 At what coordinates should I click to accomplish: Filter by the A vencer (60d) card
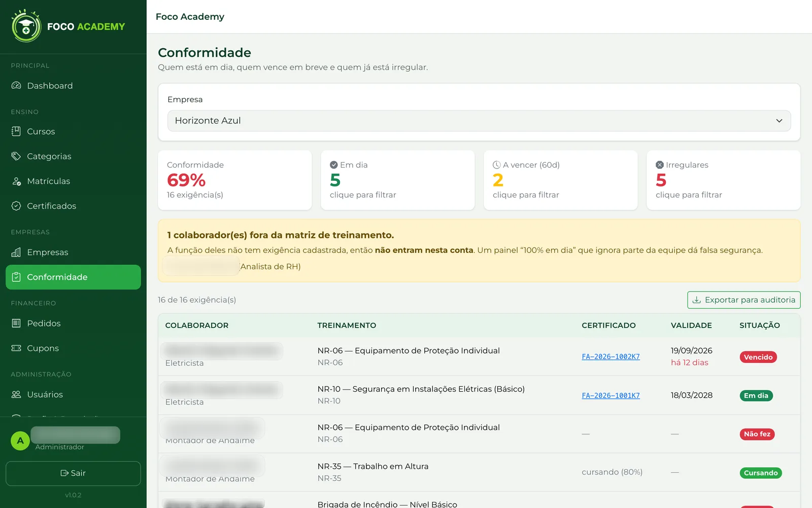click(560, 180)
